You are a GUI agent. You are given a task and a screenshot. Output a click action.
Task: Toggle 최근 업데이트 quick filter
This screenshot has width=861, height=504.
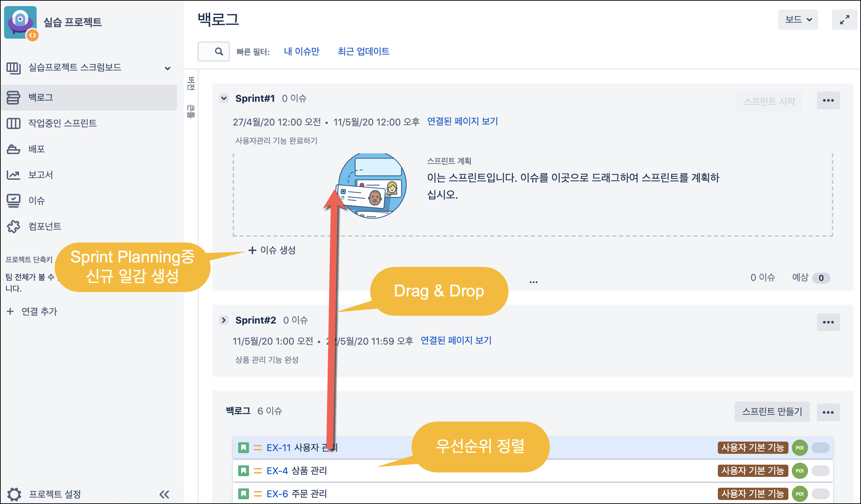pyautogui.click(x=363, y=52)
